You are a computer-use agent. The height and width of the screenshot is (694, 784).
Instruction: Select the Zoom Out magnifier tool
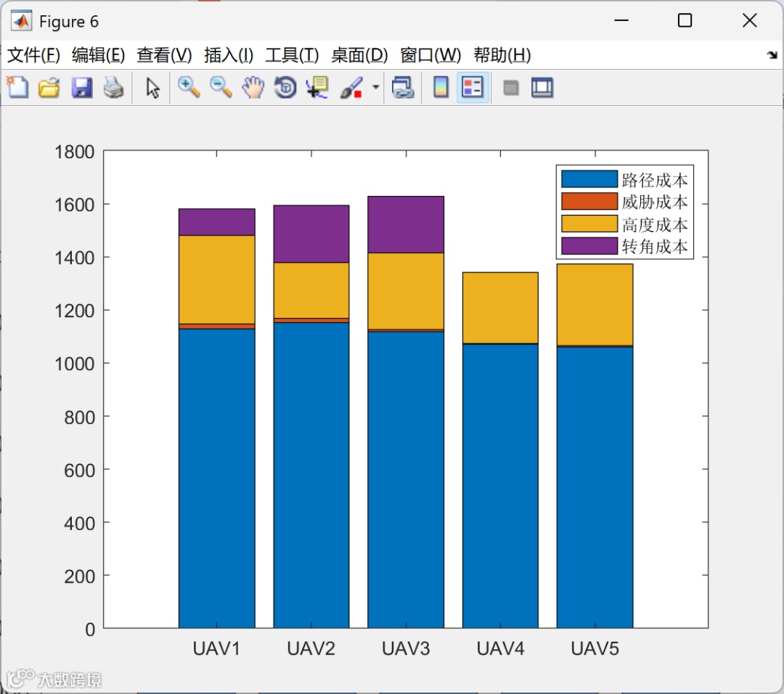click(221, 88)
